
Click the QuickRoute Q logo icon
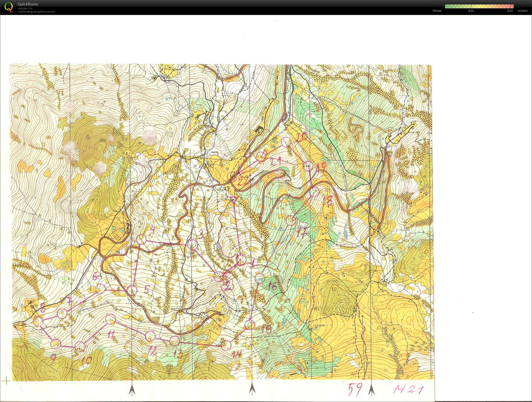9,7
